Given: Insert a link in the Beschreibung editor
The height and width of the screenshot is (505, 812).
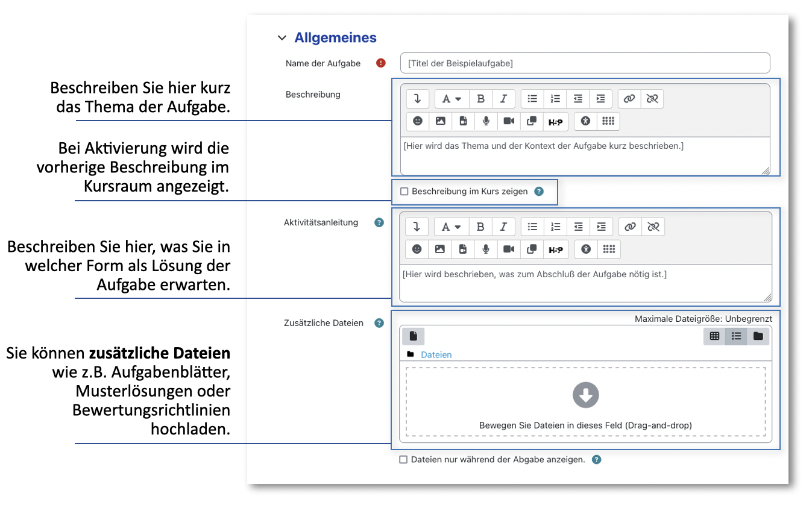Looking at the screenshot, I should click(629, 99).
